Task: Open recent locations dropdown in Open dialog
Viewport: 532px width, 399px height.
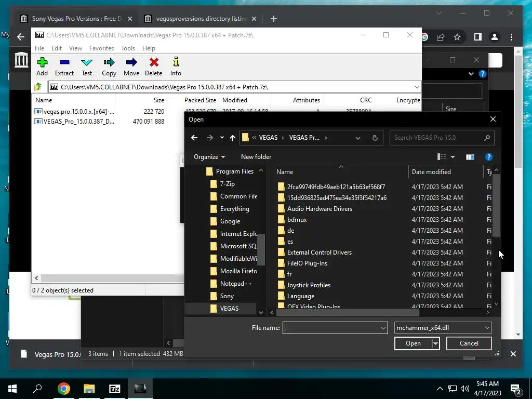Action: pyautogui.click(x=221, y=138)
